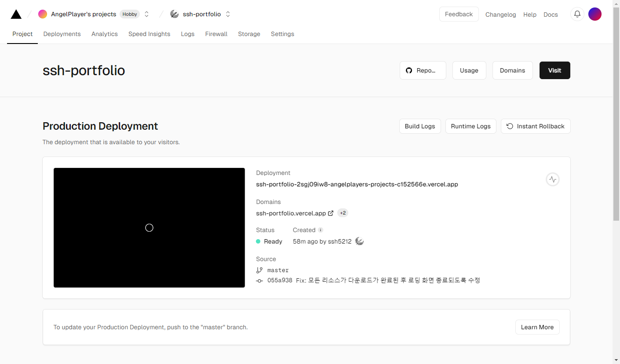The width and height of the screenshot is (620, 364).
Task: Click the ssh-portfolio page heading
Action: 84,70
